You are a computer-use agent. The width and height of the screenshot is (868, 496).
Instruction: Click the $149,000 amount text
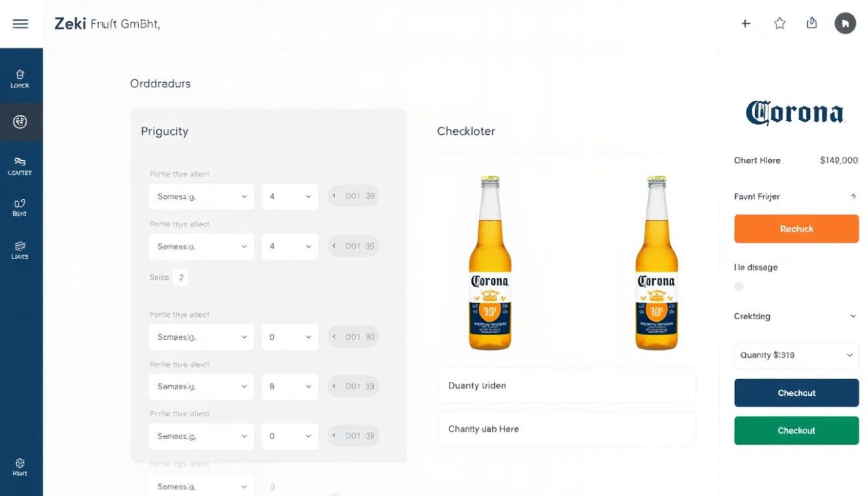coord(839,160)
